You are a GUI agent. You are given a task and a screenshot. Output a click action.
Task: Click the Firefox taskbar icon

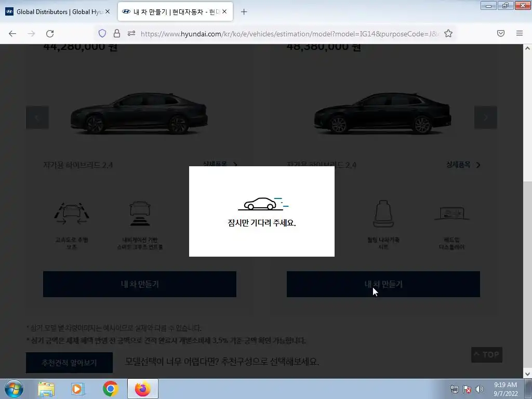[142, 389]
